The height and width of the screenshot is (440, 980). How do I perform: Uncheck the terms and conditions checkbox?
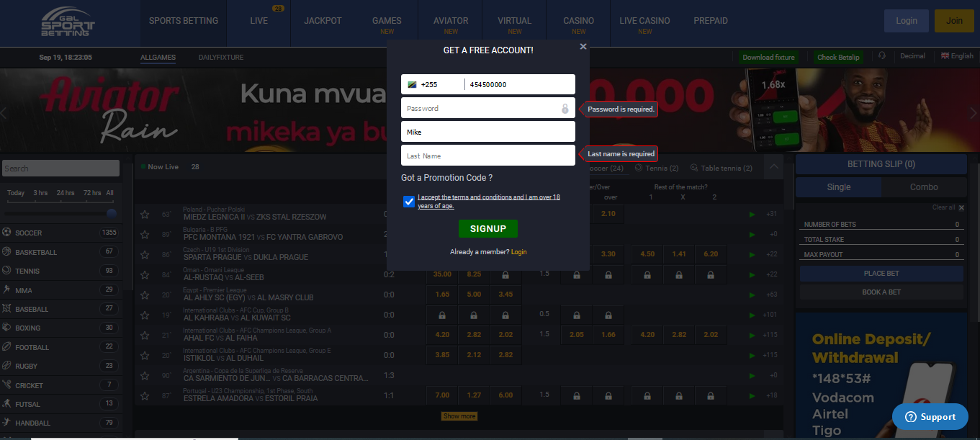click(x=409, y=202)
